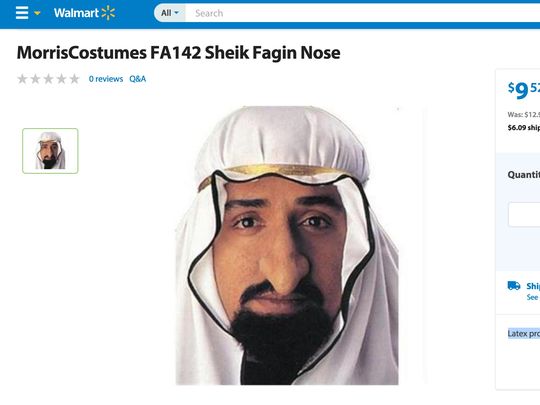The image size is (540, 405).
Task: Click the main product image
Action: (287, 245)
